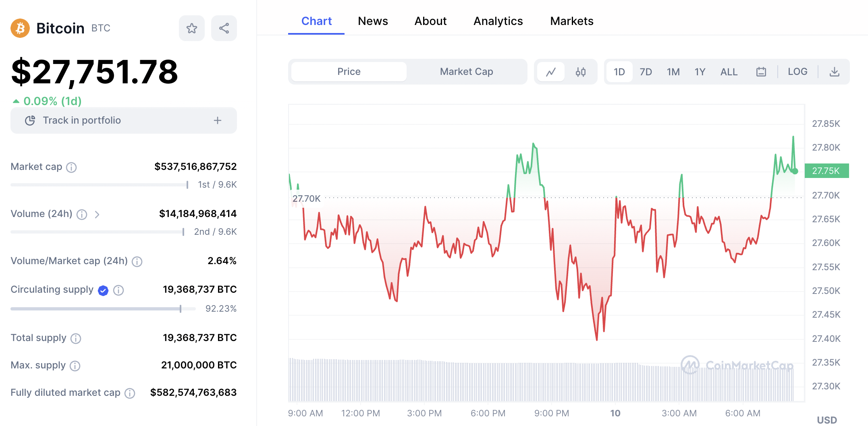
Task: Click the Volume rank bar
Action: (x=98, y=232)
